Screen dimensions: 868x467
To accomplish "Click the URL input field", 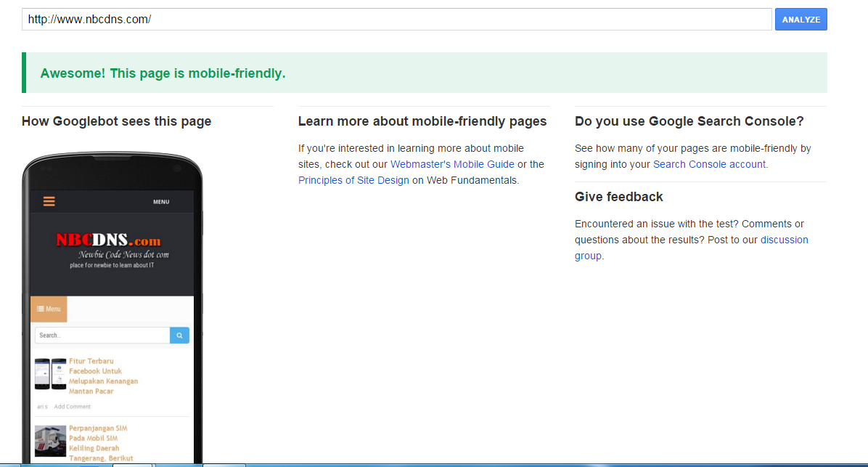I will (396, 20).
